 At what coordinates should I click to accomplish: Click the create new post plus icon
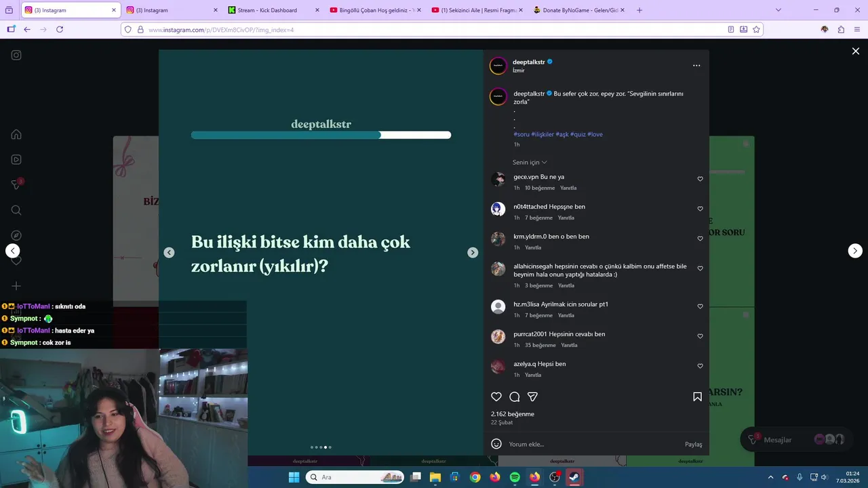pos(16,286)
